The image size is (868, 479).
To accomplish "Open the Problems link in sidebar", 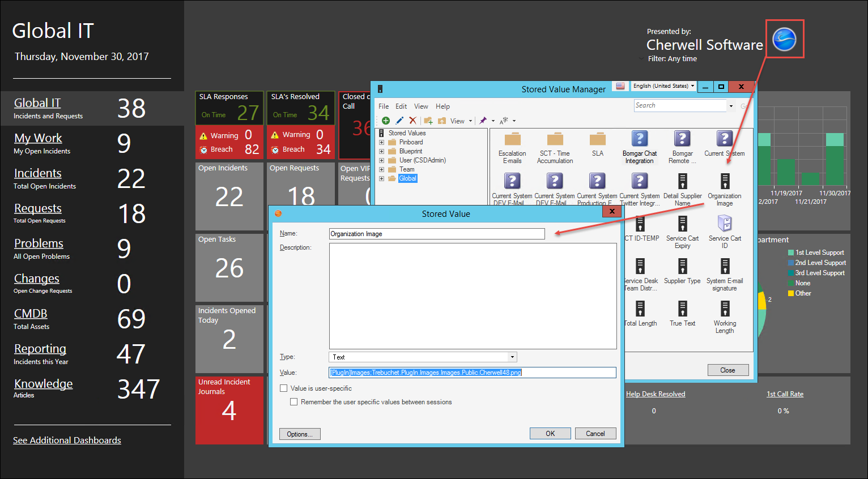I will 39,243.
